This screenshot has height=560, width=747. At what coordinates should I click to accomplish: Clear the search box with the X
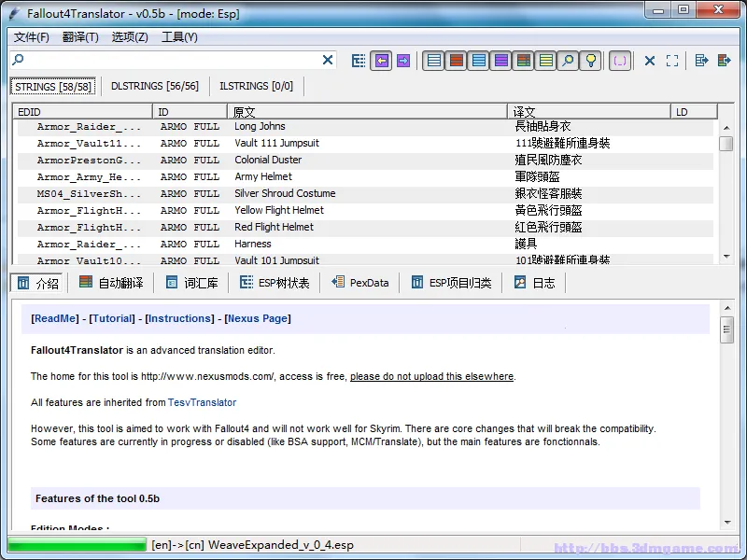[328, 60]
